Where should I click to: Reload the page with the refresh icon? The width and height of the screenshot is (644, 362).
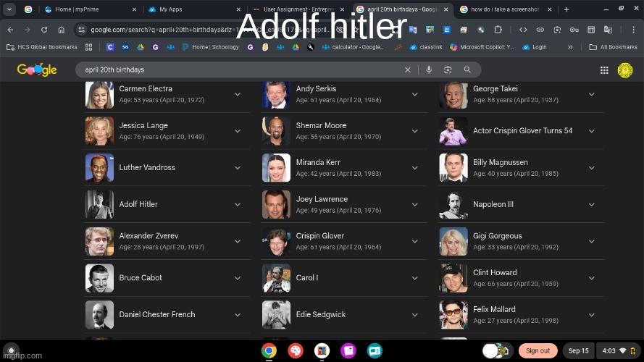tap(44, 30)
